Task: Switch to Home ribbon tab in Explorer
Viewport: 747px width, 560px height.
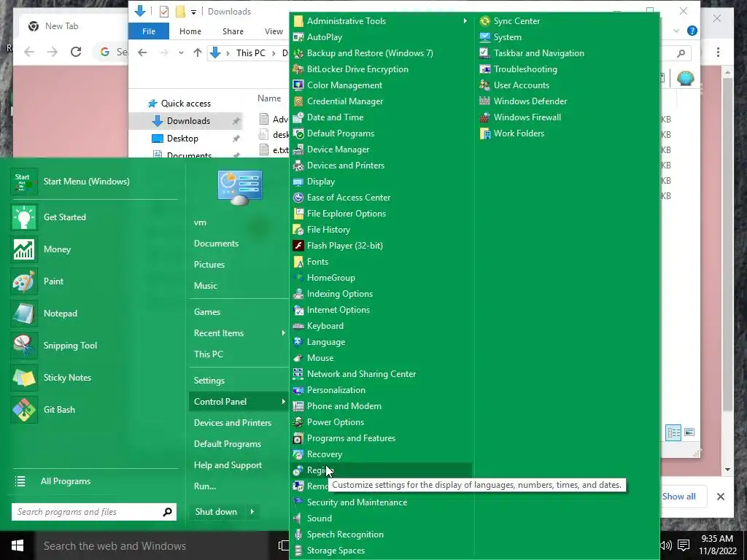Action: [x=190, y=31]
